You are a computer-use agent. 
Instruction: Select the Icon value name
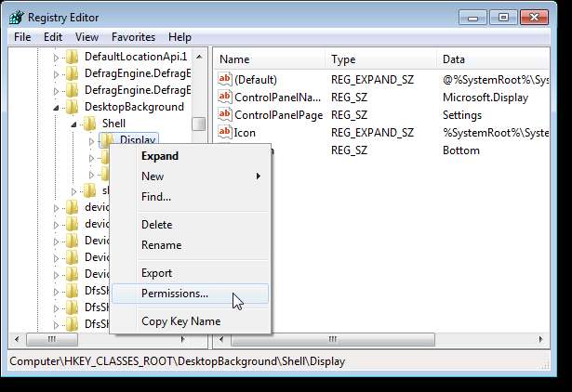click(245, 133)
